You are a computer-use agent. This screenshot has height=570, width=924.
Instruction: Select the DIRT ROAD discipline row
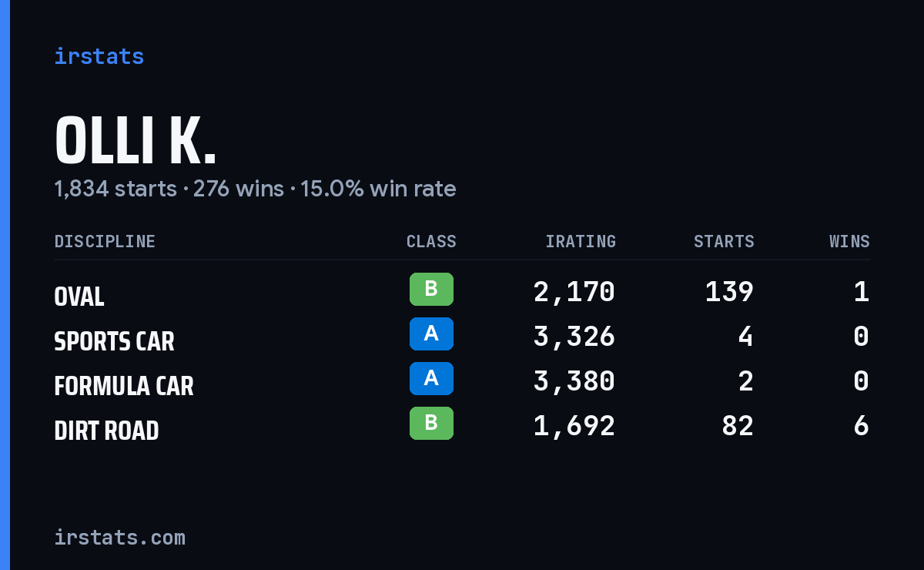tap(462, 426)
